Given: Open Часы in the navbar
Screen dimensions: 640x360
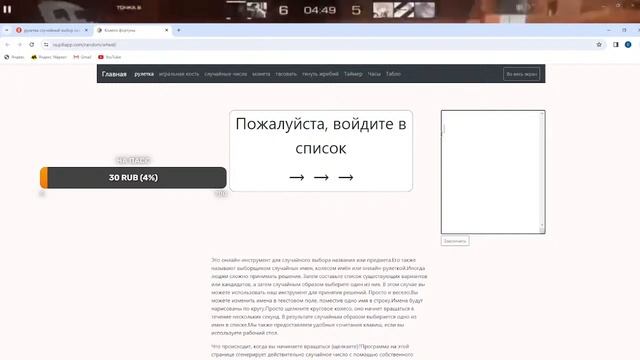Looking at the screenshot, I should [374, 74].
